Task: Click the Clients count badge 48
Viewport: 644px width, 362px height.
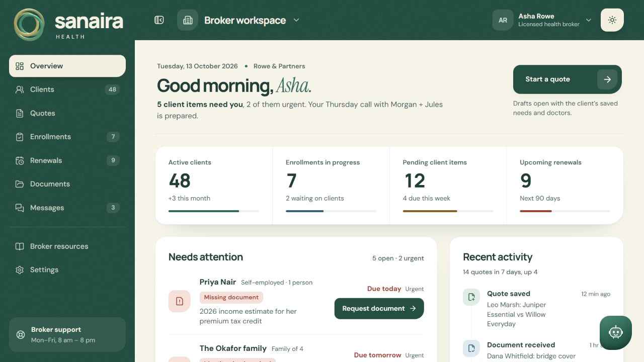Action: tap(112, 89)
